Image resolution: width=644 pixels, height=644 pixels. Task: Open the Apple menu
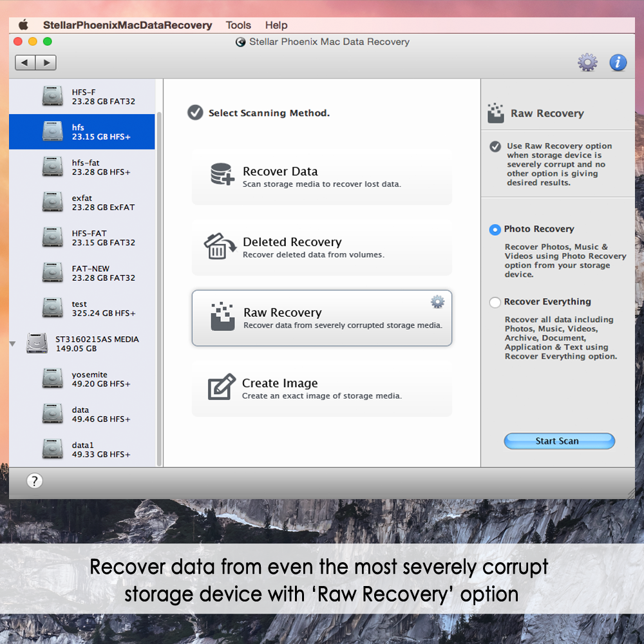coord(23,25)
